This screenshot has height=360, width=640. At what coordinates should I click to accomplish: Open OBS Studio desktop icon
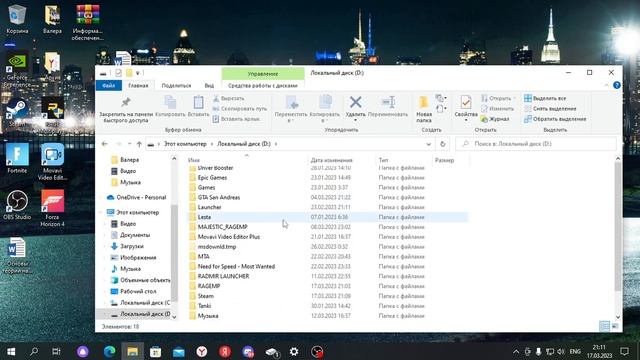click(17, 205)
